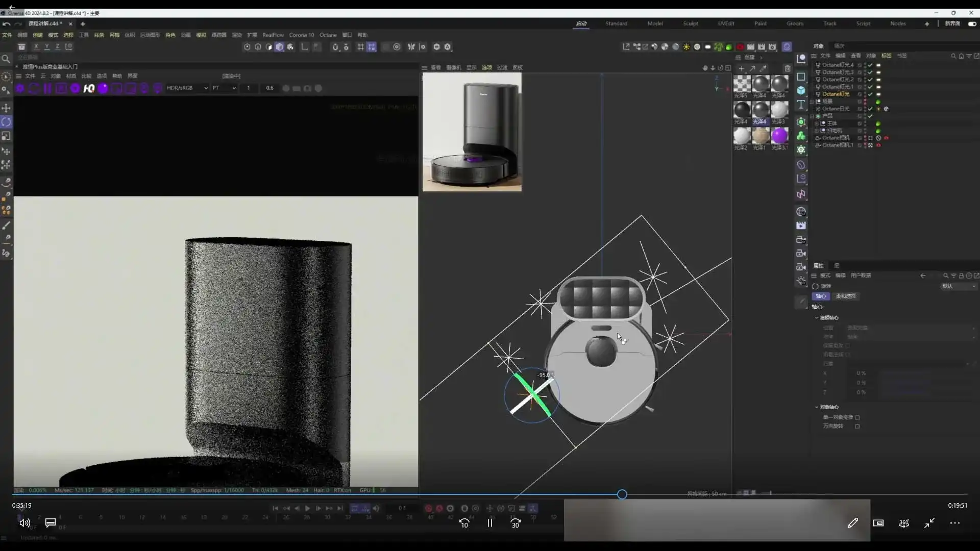
Task: Click the 柔和选择 button
Action: (x=846, y=296)
